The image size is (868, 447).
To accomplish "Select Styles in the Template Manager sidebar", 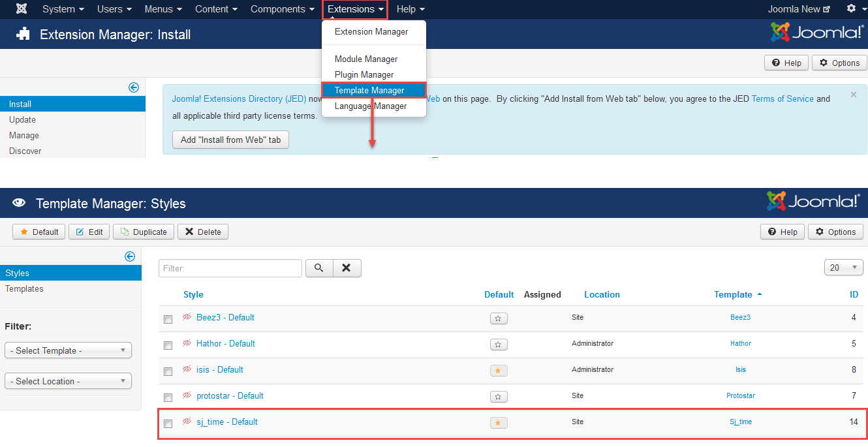I will coord(70,273).
